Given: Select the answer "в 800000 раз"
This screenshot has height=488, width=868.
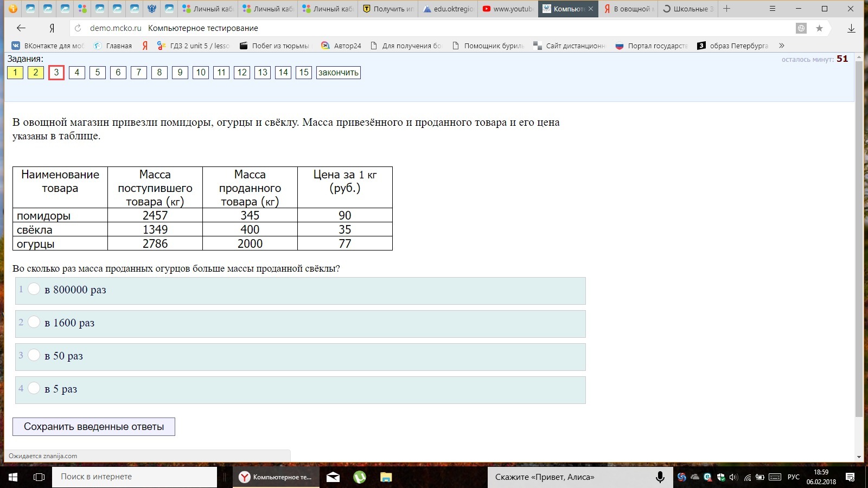Looking at the screenshot, I should coord(34,290).
